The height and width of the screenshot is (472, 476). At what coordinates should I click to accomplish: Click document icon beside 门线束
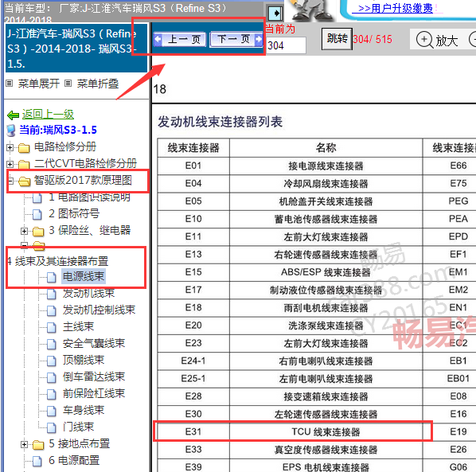pyautogui.click(x=51, y=427)
